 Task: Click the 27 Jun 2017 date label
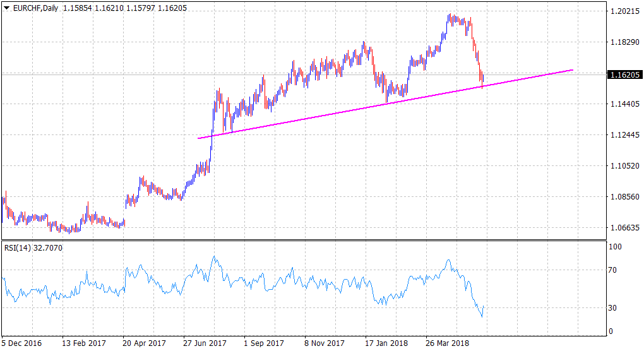(x=205, y=343)
